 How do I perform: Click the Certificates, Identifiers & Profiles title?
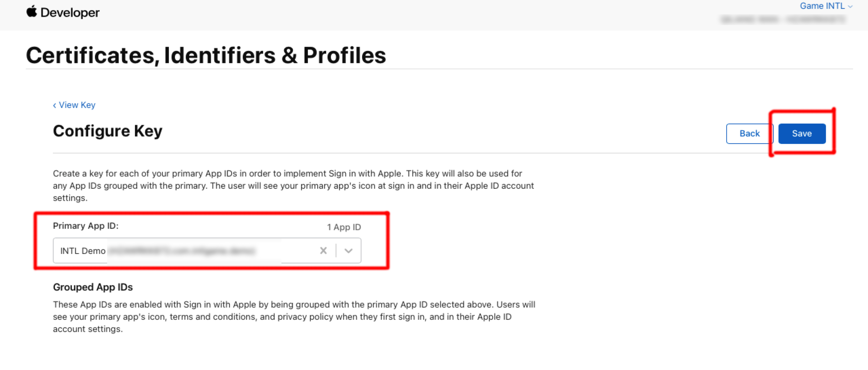(x=206, y=54)
